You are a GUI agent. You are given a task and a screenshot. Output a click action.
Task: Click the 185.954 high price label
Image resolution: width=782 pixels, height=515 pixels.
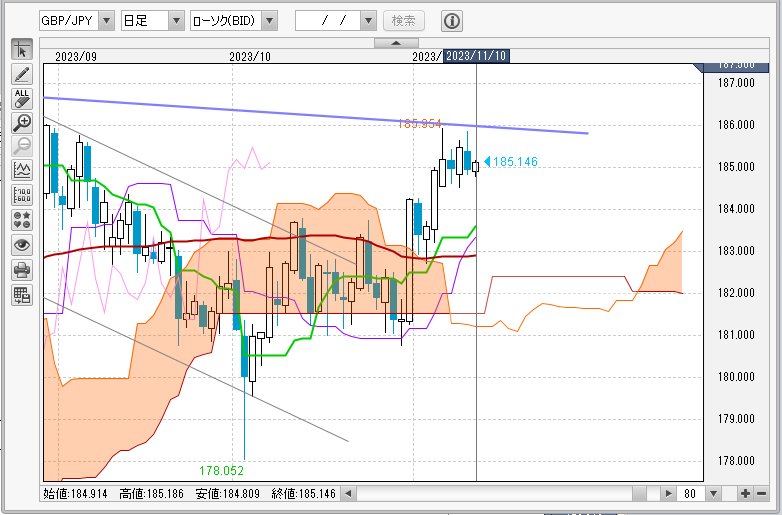tap(419, 124)
